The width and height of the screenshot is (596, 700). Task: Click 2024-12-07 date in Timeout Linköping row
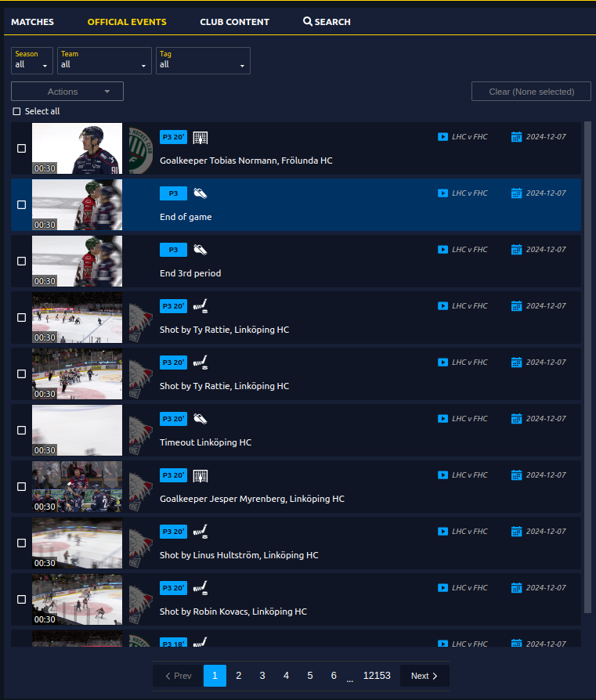coord(546,419)
